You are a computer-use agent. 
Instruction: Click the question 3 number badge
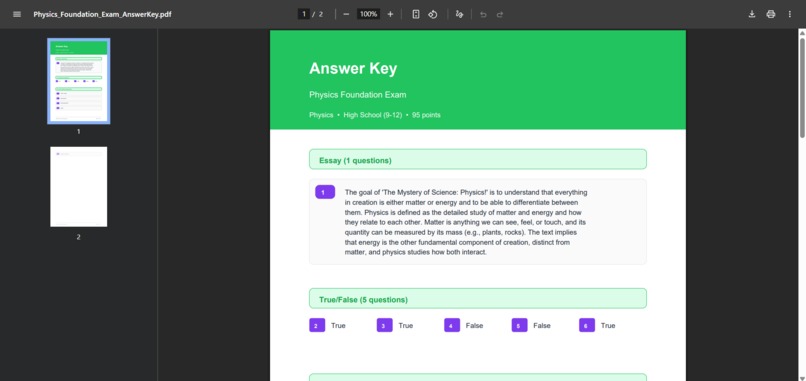[384, 325]
